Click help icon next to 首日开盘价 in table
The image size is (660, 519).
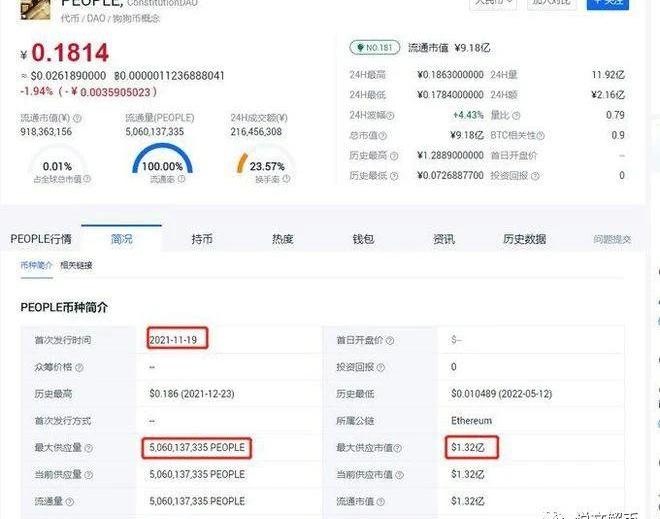(x=389, y=341)
